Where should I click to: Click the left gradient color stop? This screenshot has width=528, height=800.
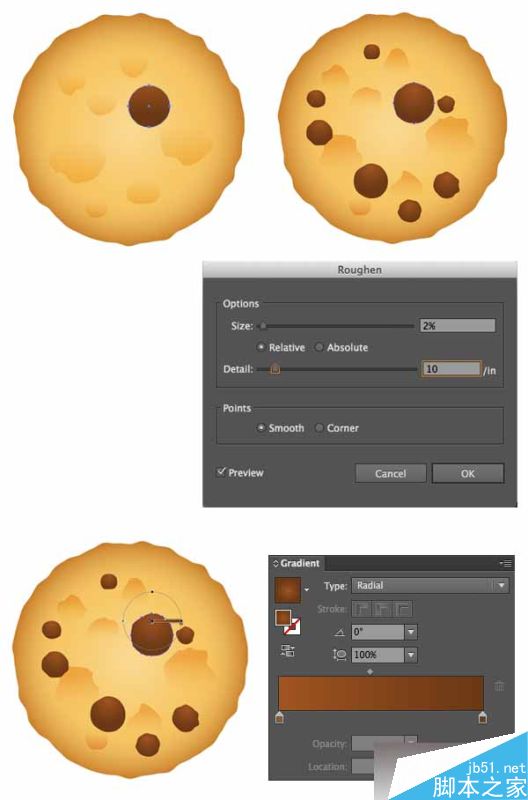coord(279,718)
